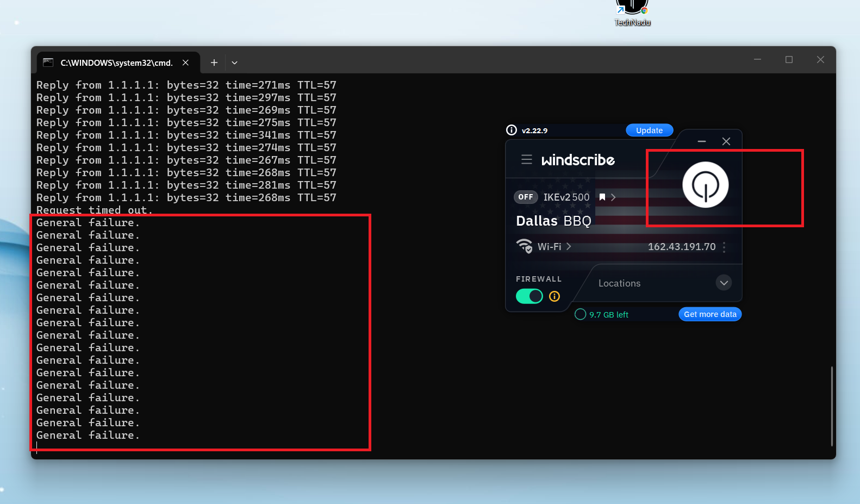Click the terminal window scrollbar thumb

click(832, 406)
